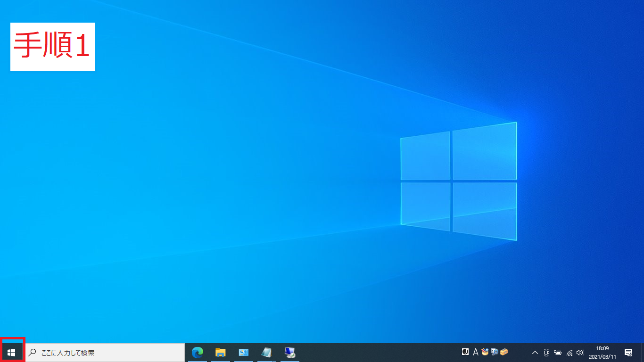Click the Meet Now camera tray icon
Screen dimensions: 644x362
(547, 352)
